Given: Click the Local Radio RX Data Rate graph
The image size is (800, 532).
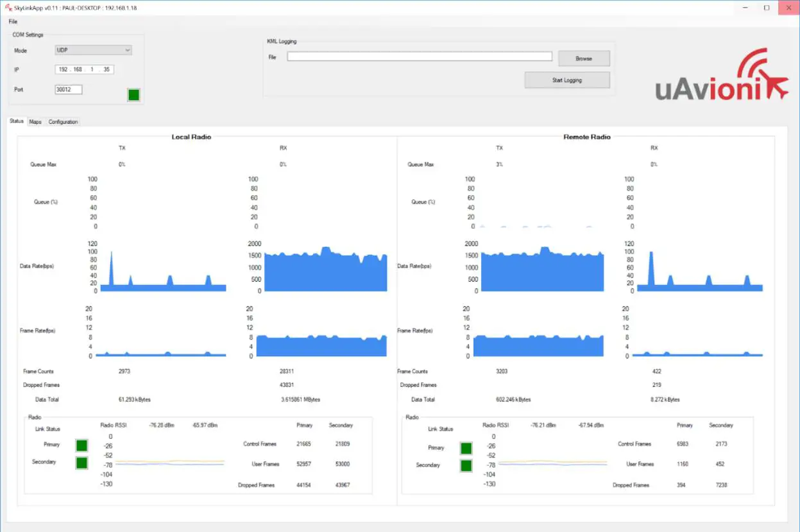Looking at the screenshot, I should click(x=325, y=270).
